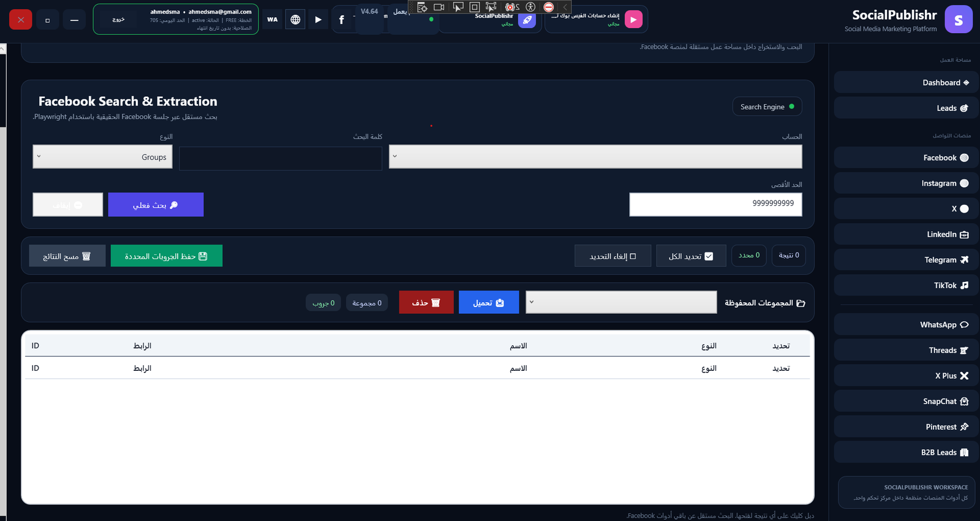Click the "V4.64" version label
Image resolution: width=980 pixels, height=521 pixels.
pyautogui.click(x=369, y=12)
